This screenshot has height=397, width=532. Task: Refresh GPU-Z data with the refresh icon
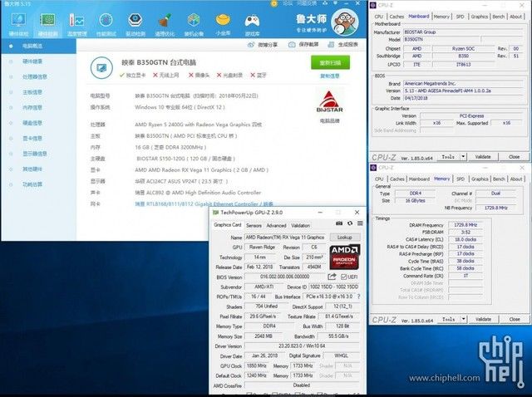[350, 223]
